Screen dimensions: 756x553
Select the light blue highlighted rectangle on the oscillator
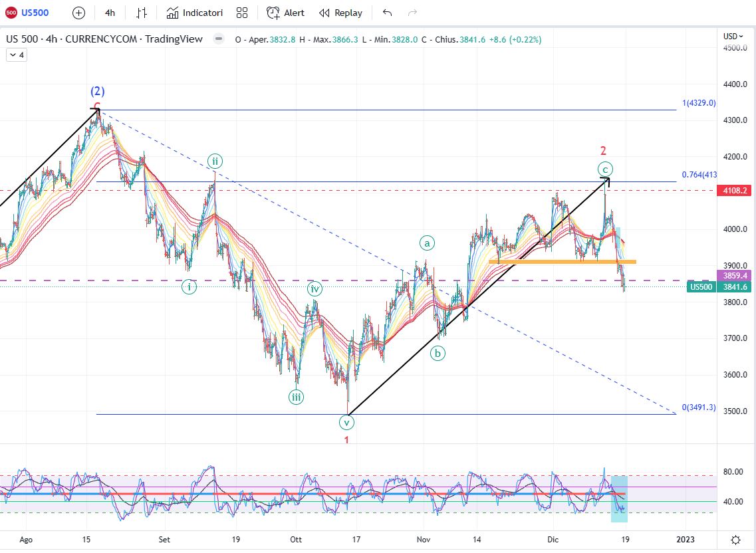click(x=619, y=498)
